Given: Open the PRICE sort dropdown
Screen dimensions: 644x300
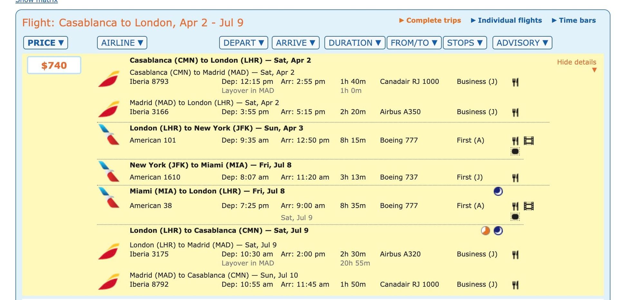Looking at the screenshot, I should tap(45, 43).
